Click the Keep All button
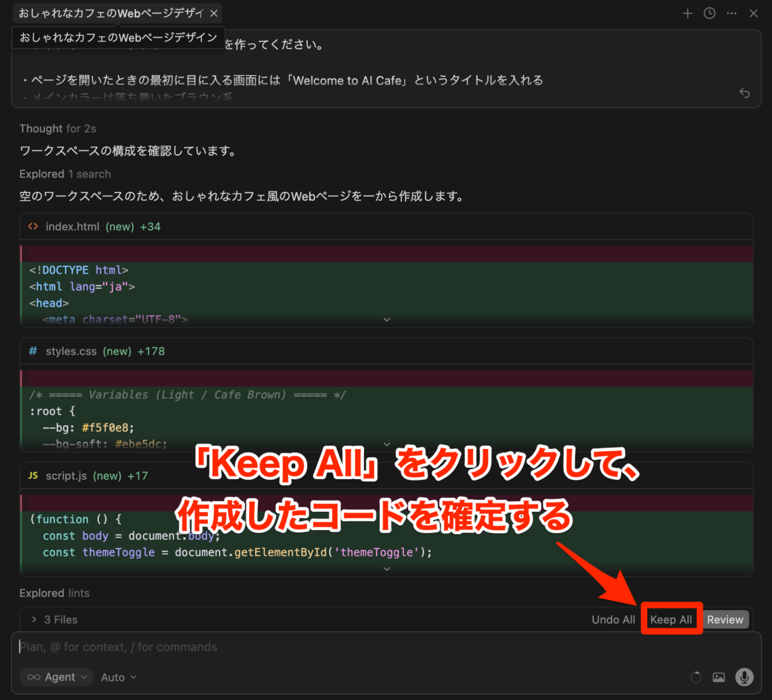The image size is (772, 700). 671,619
